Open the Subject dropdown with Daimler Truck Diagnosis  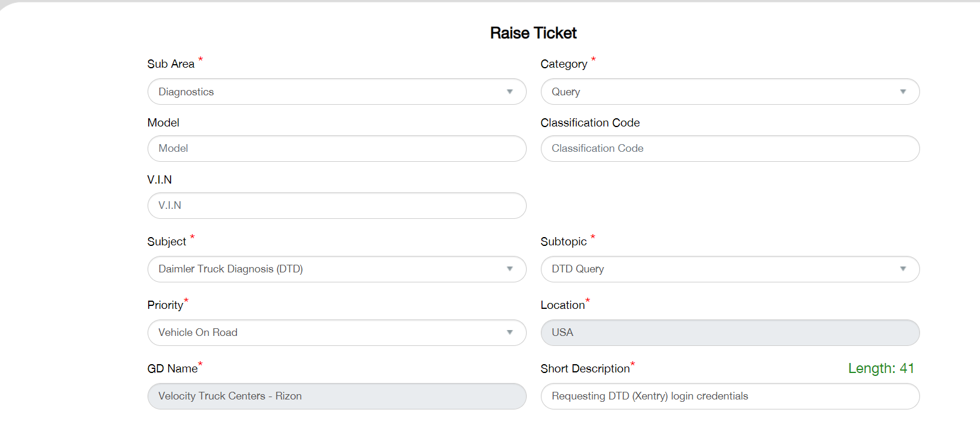(336, 269)
